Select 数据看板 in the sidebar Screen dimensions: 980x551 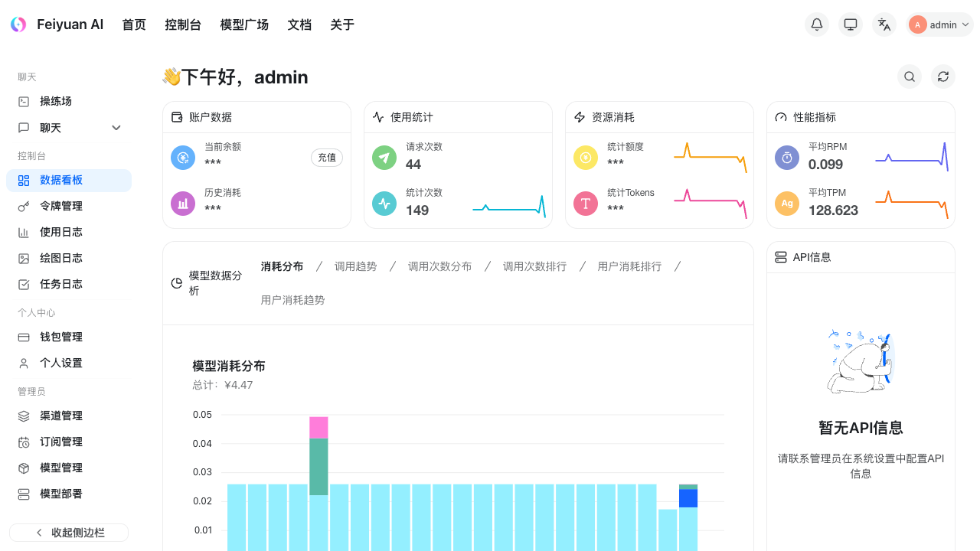[x=69, y=180]
